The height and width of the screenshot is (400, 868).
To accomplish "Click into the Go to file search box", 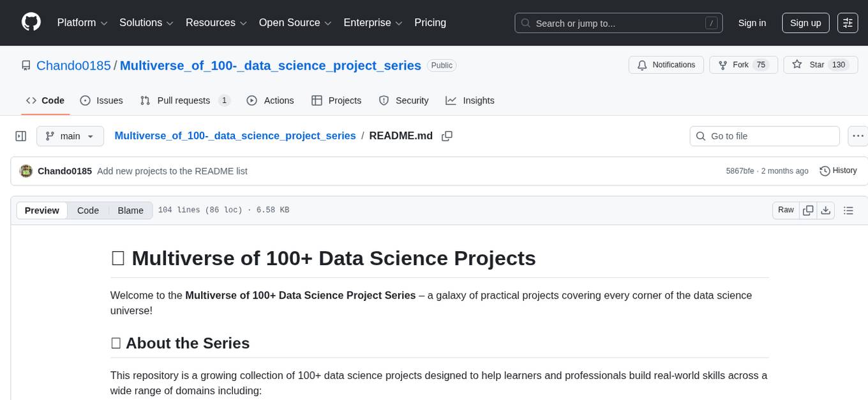I will coord(764,135).
